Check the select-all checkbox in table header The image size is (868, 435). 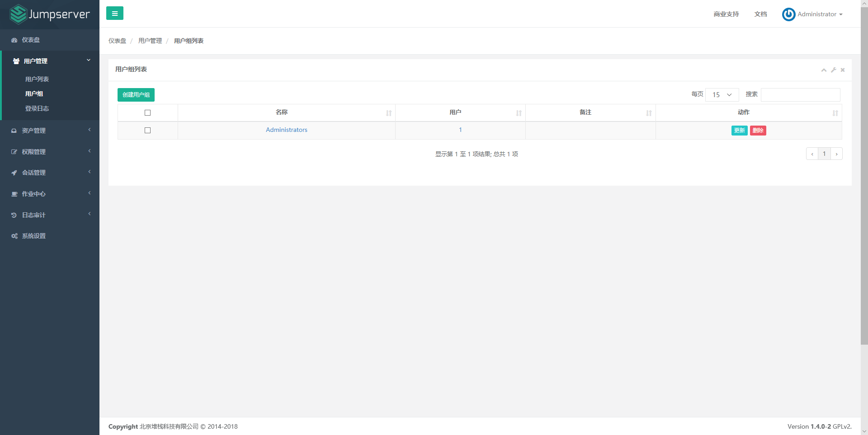click(147, 113)
